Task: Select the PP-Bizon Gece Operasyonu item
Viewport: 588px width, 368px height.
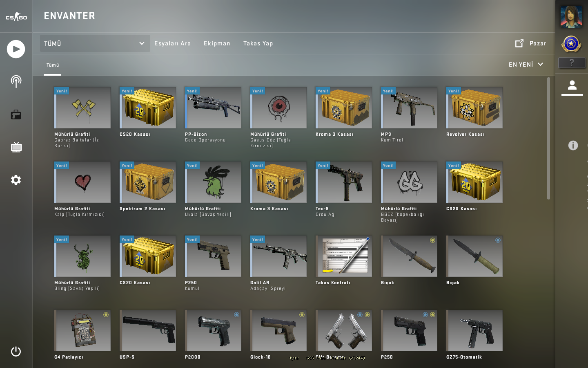Action: [x=213, y=108]
